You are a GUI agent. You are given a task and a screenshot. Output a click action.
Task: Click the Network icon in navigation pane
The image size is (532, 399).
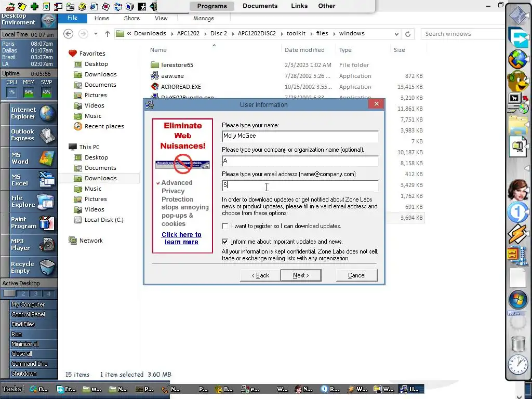point(73,241)
